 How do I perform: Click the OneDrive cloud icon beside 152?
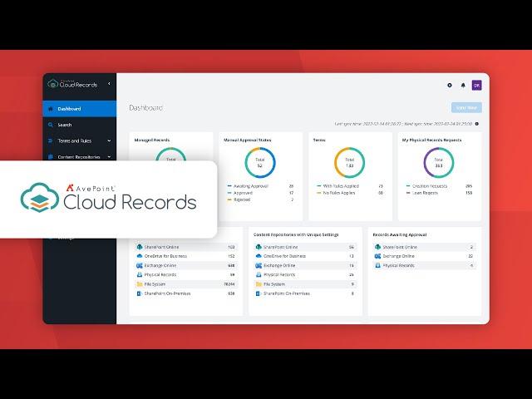pyautogui.click(x=140, y=256)
